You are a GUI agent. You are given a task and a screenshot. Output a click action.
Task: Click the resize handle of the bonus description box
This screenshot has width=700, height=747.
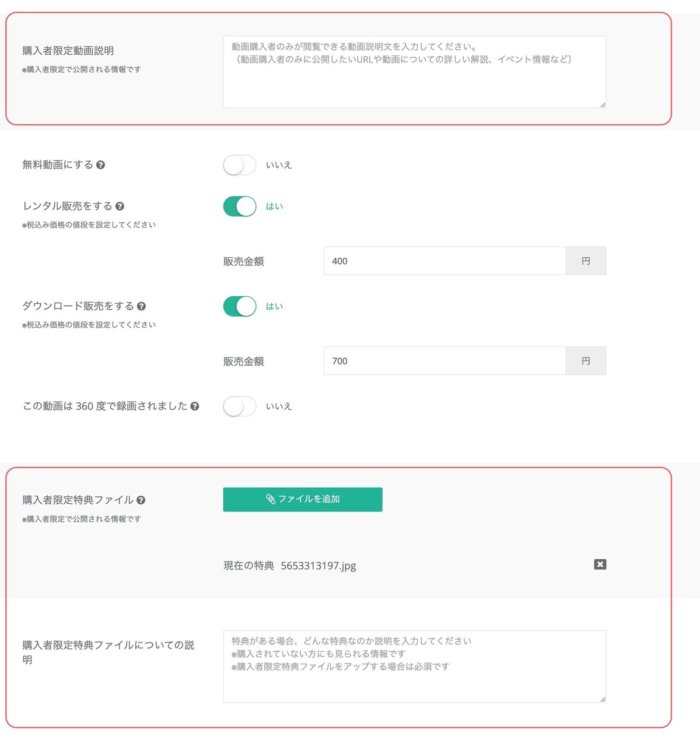(603, 699)
